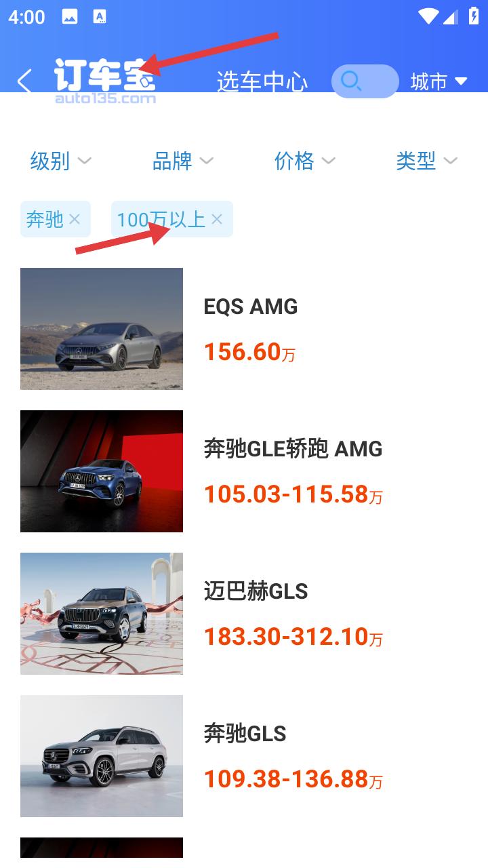488x868 pixels.
Task: Open the 价格 filter dropdown
Action: [305, 161]
